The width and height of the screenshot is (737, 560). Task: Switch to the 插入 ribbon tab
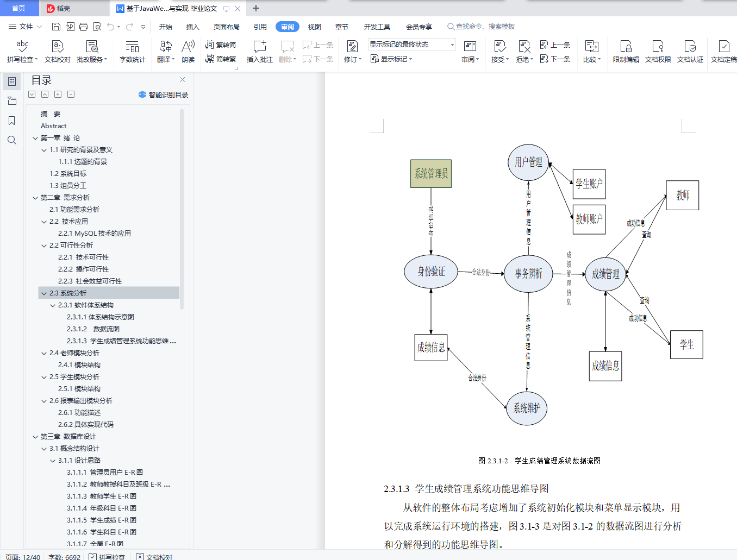[x=193, y=27]
